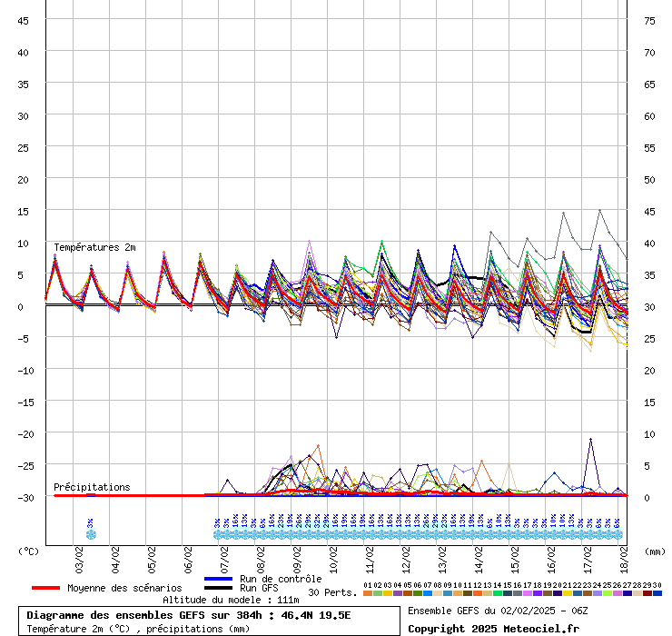Click the black legend line for Run GFS
The height and width of the screenshot is (636, 672).
[219, 588]
